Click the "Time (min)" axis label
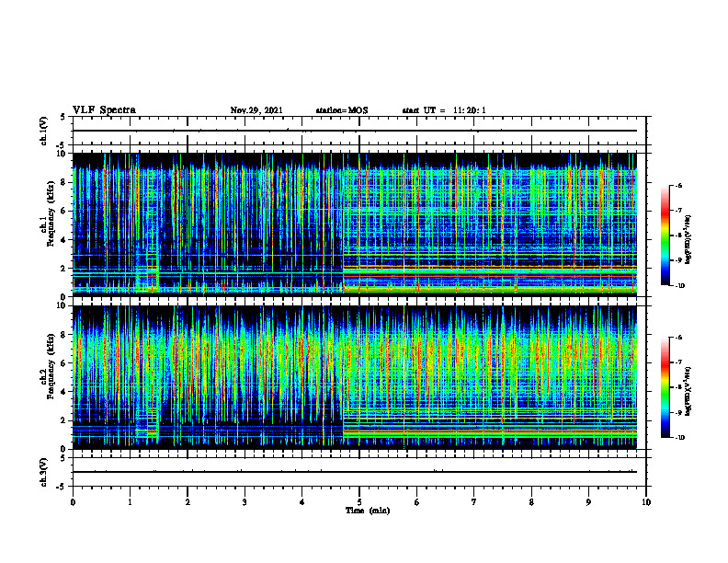This screenshot has height=563, width=728. click(x=368, y=511)
